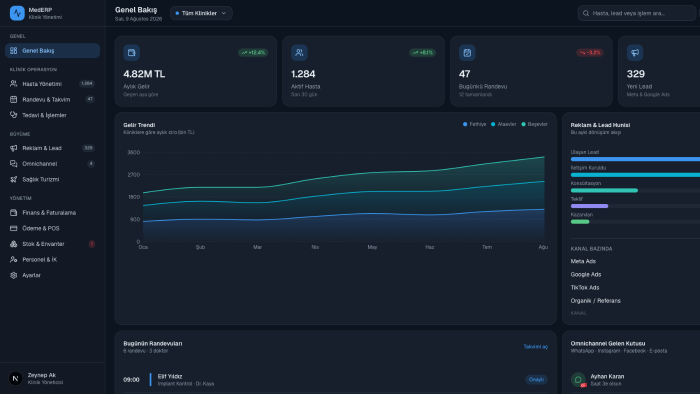Click the chevron in the Tüm Klinikler selector
700x394 pixels.
point(224,13)
